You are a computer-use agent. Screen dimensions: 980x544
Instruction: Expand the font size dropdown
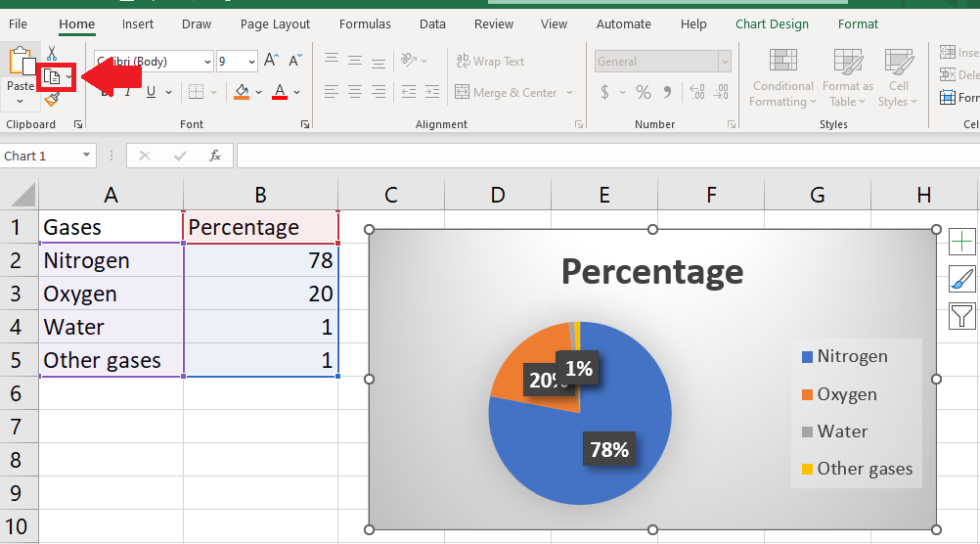[251, 62]
